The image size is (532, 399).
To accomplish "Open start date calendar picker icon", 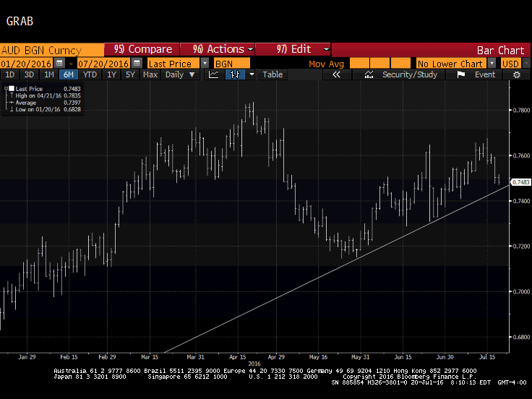I will point(59,64).
